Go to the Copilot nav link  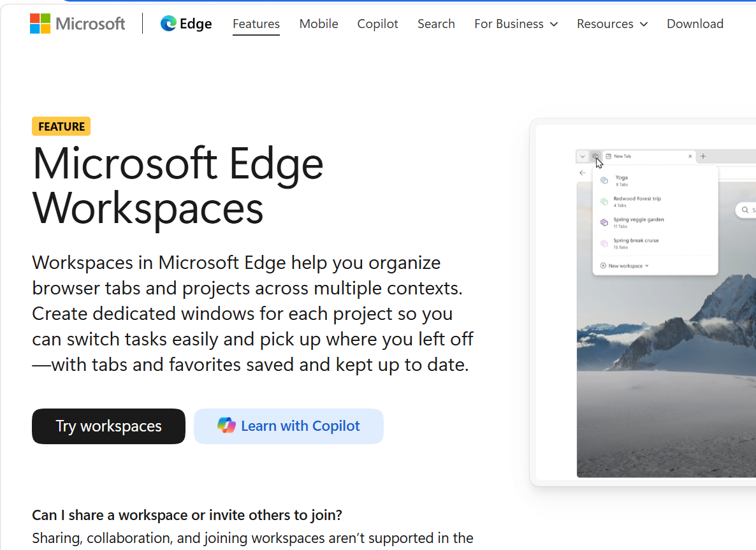point(377,24)
